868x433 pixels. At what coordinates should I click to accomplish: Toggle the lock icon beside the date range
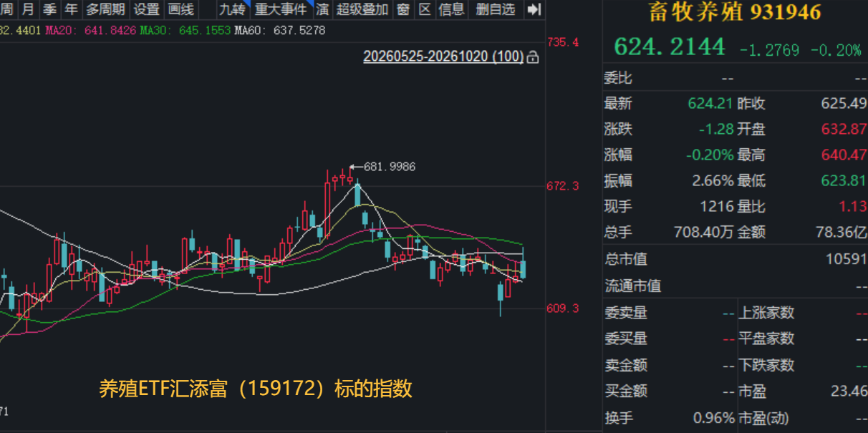[532, 57]
